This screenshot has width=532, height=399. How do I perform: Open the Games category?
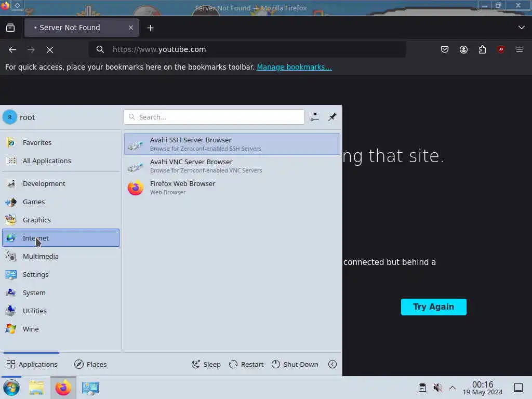coord(61,202)
